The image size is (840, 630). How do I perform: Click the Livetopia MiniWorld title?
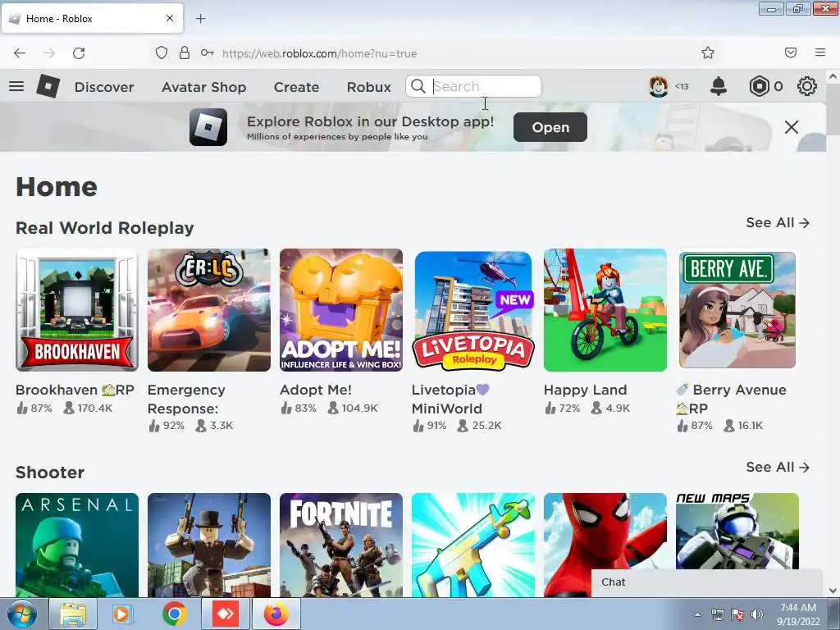coord(450,399)
